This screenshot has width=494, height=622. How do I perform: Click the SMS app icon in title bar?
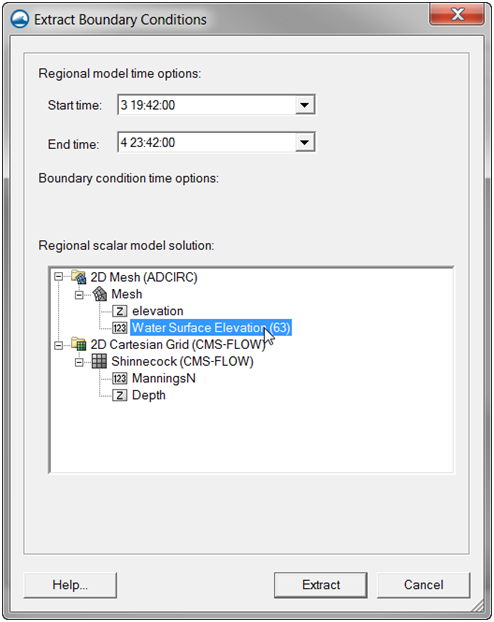20,19
